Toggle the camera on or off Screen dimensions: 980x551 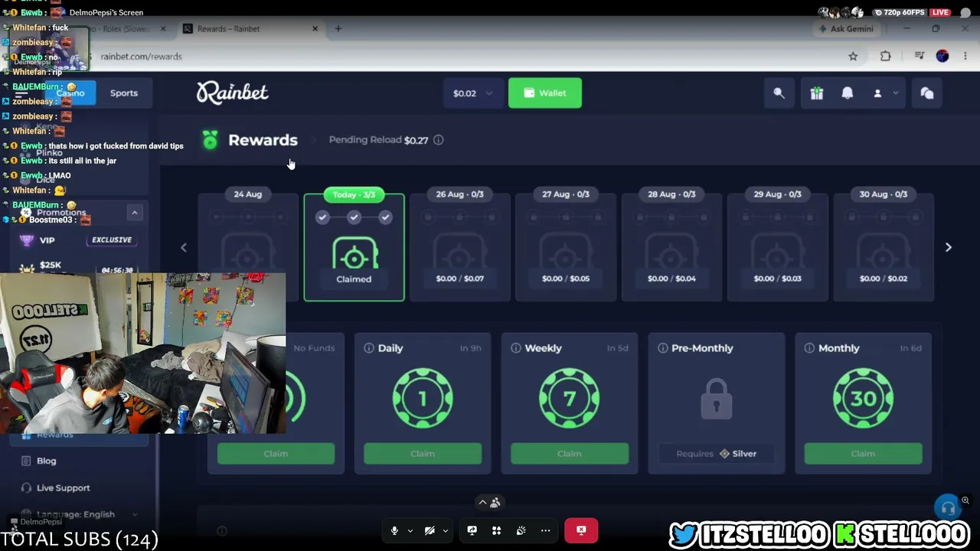[x=430, y=530]
